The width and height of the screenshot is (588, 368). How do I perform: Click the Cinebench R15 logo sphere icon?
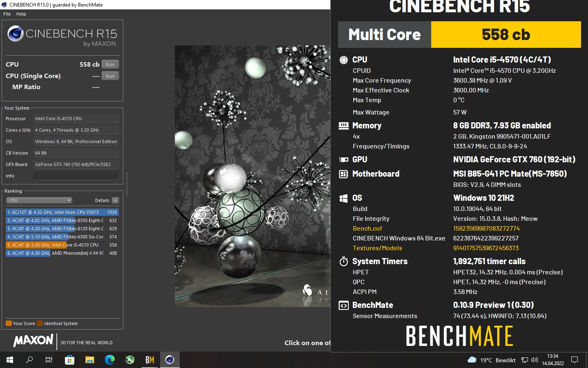click(x=16, y=34)
